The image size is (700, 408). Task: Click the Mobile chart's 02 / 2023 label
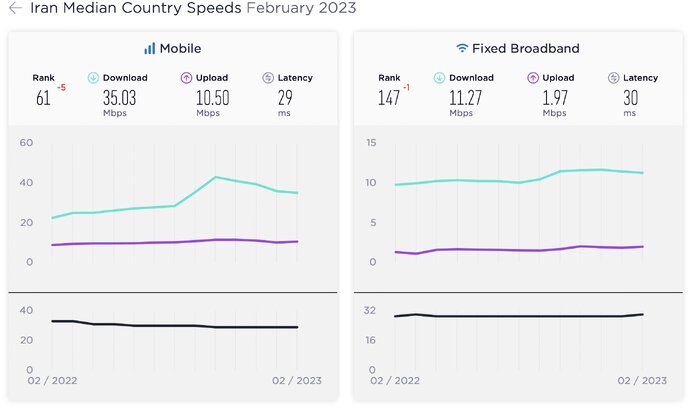[297, 380]
